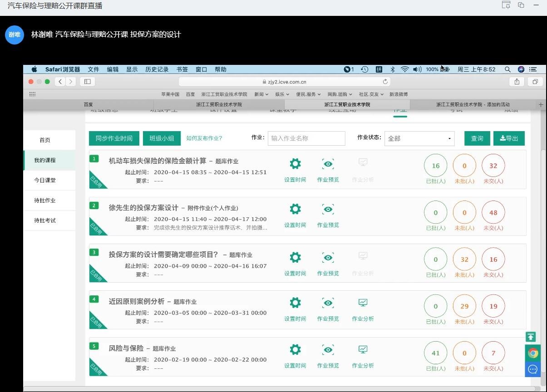Select 待批作业 in left sidebar
This screenshot has height=392, width=547.
pyautogui.click(x=45, y=201)
